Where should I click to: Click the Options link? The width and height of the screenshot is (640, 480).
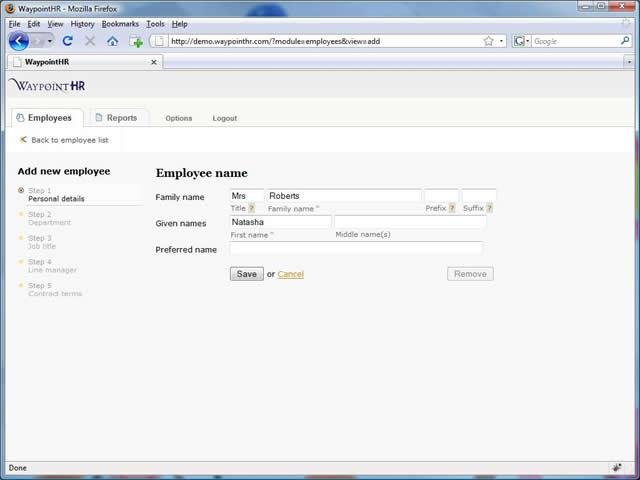click(179, 118)
